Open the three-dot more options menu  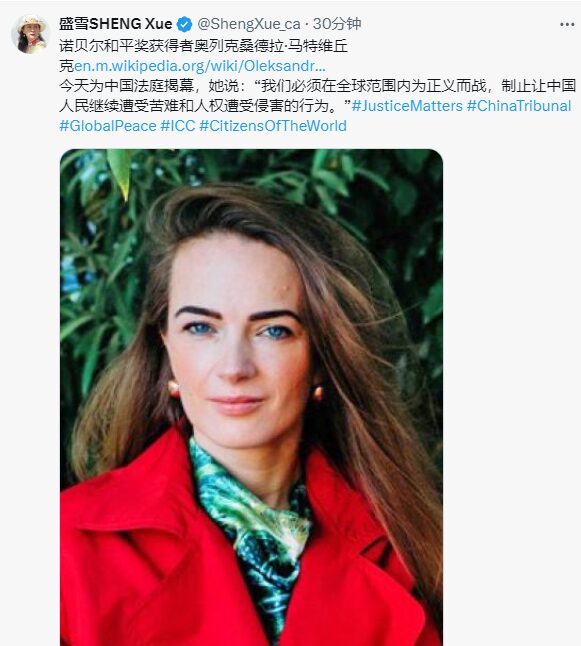coord(567,25)
